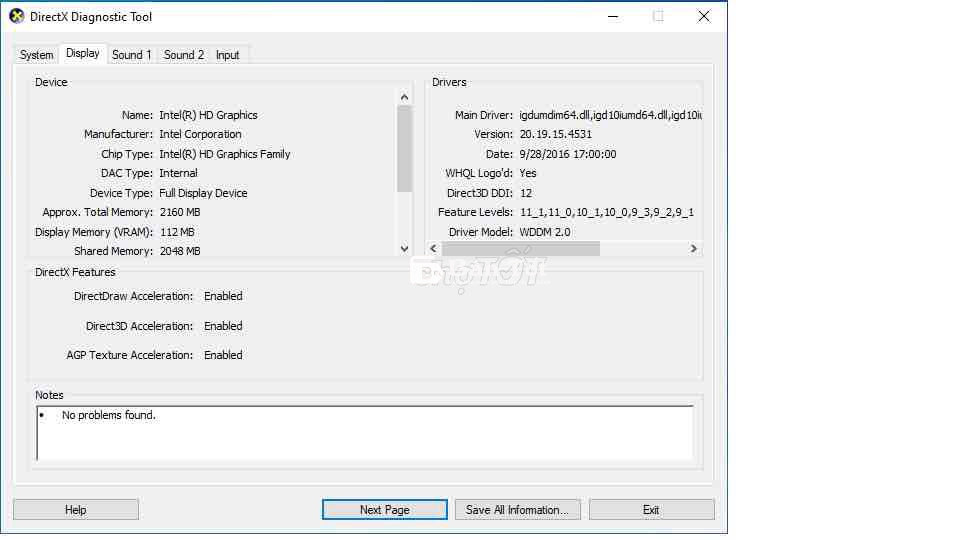Open the Sound 2 tab
The image size is (960, 540).
(184, 55)
